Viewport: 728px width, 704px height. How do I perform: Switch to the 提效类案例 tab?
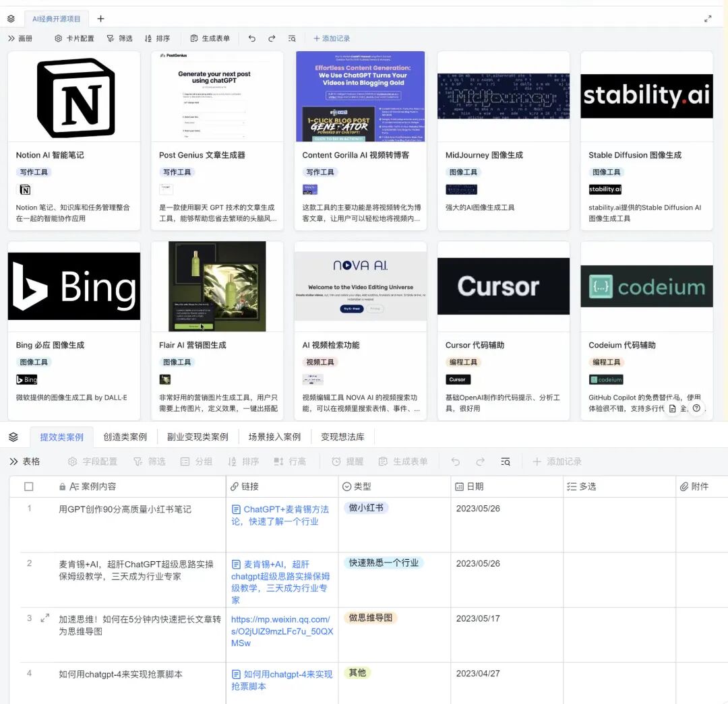coord(62,437)
